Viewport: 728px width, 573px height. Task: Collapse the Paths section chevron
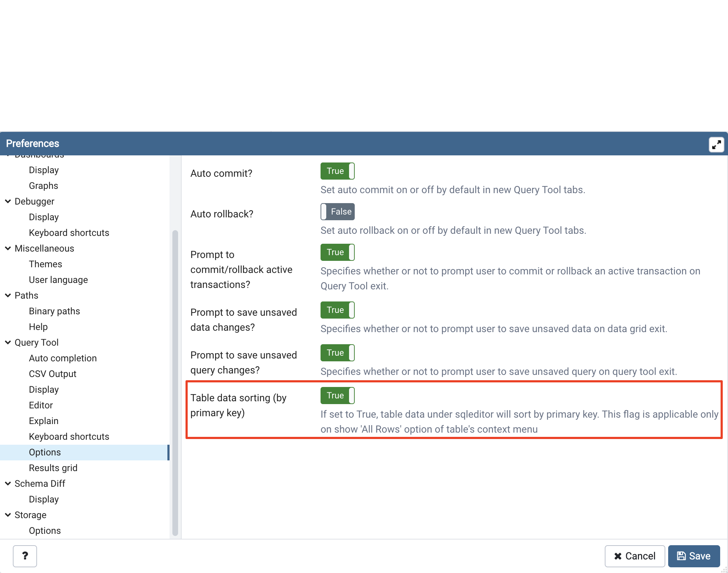(x=8, y=295)
